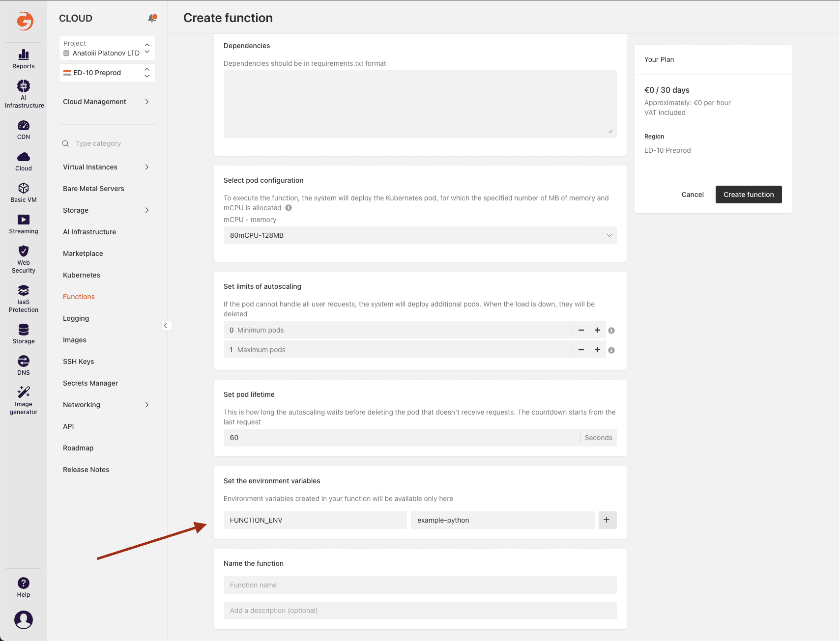Collapse the sidebar with the chevron handle
Image resolution: width=840 pixels, height=641 pixels.
pos(166,326)
